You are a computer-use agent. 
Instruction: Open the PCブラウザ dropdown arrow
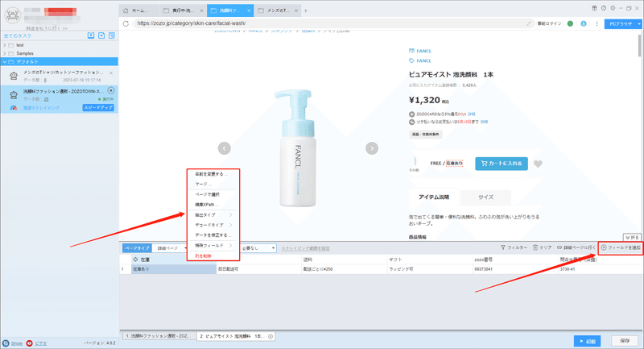pos(639,24)
